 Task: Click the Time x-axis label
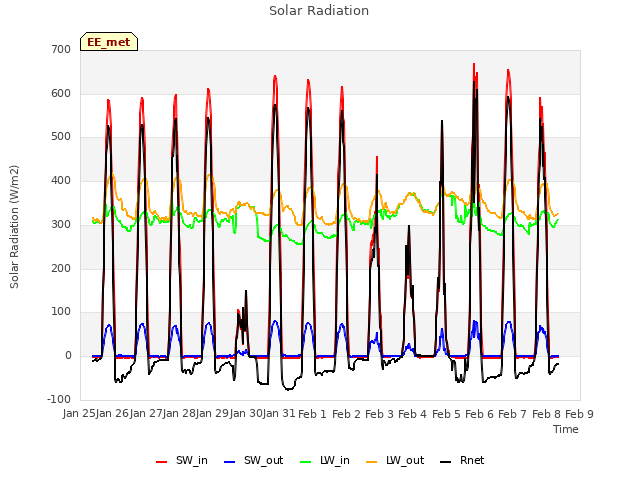pos(566,429)
